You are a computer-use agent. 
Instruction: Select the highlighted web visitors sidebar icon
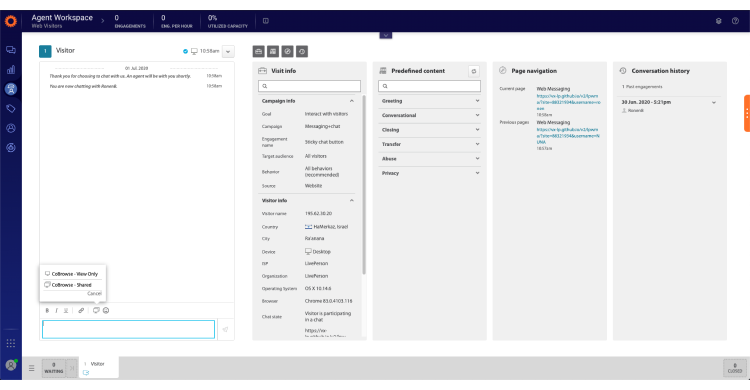[x=11, y=89]
